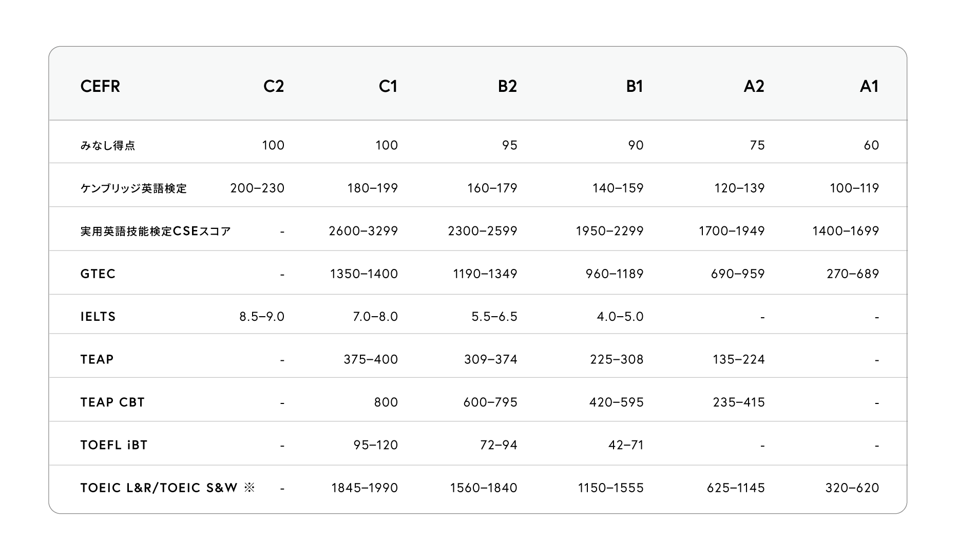Click the ※ note mark beside TOEIC
The height and width of the screenshot is (560, 957).
coord(250,488)
